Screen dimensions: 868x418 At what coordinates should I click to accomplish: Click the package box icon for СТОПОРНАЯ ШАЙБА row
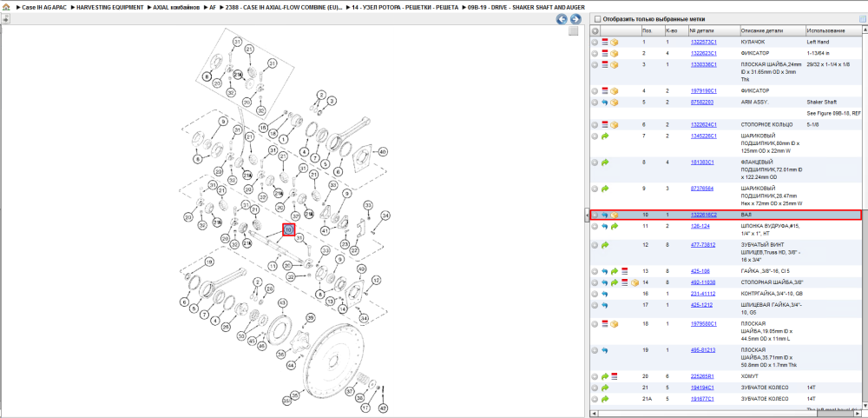635,282
